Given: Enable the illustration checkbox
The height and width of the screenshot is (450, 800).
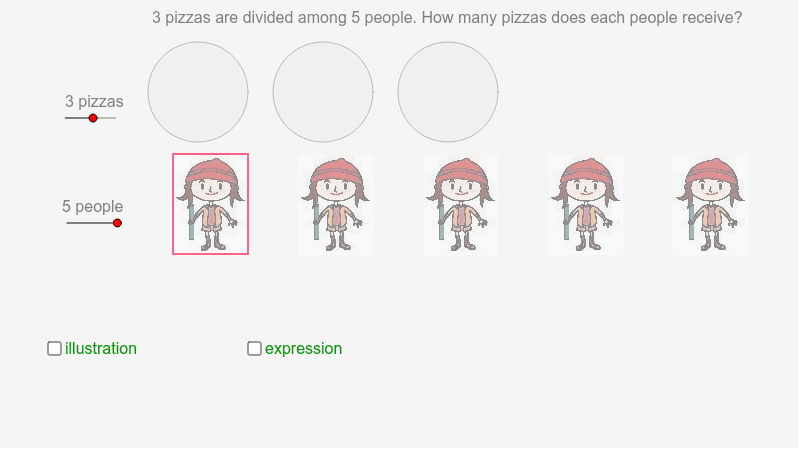Looking at the screenshot, I should (x=55, y=348).
